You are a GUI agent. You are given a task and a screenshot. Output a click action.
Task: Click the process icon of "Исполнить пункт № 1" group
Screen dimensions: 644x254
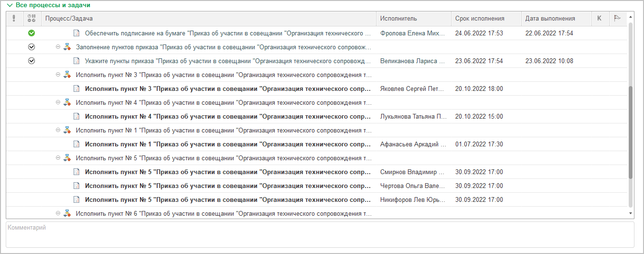pos(67,130)
